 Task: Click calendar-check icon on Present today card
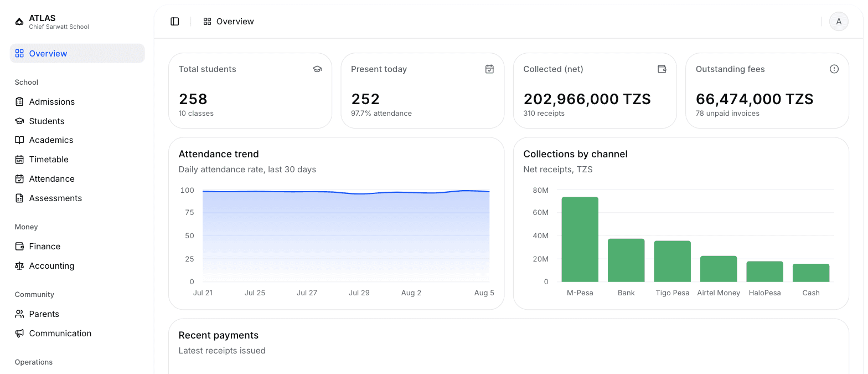point(489,69)
